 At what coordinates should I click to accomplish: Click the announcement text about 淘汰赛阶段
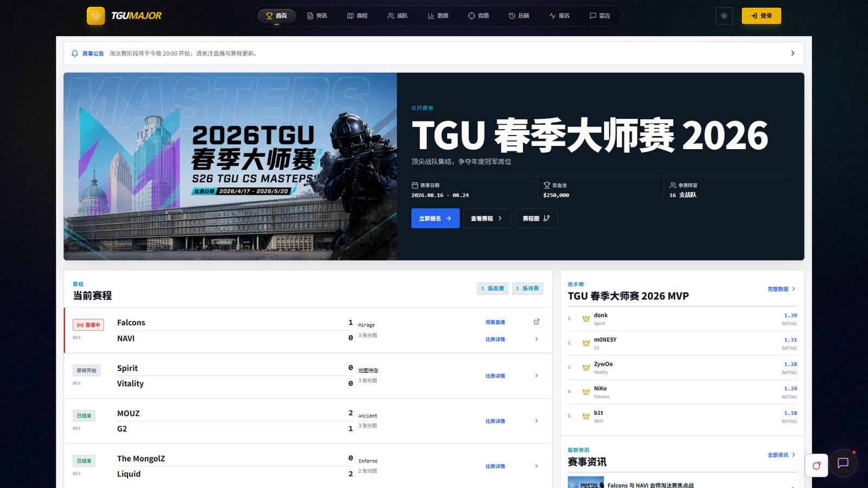point(184,54)
